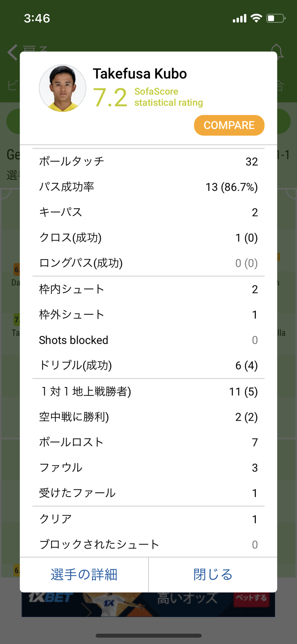Tap the ベットする button in ad
This screenshot has height=644, width=297.
pos(251,598)
